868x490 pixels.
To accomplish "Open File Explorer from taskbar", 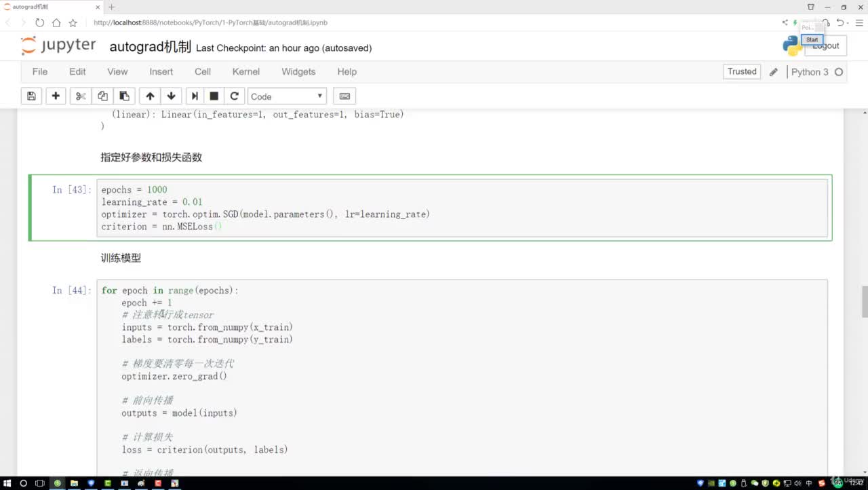I will tap(75, 483).
